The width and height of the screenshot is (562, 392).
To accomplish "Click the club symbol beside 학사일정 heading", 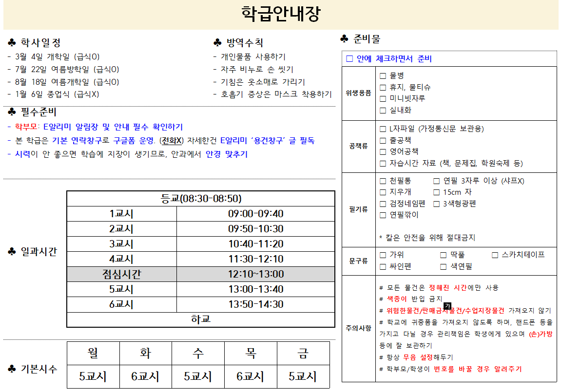I will tap(12, 42).
